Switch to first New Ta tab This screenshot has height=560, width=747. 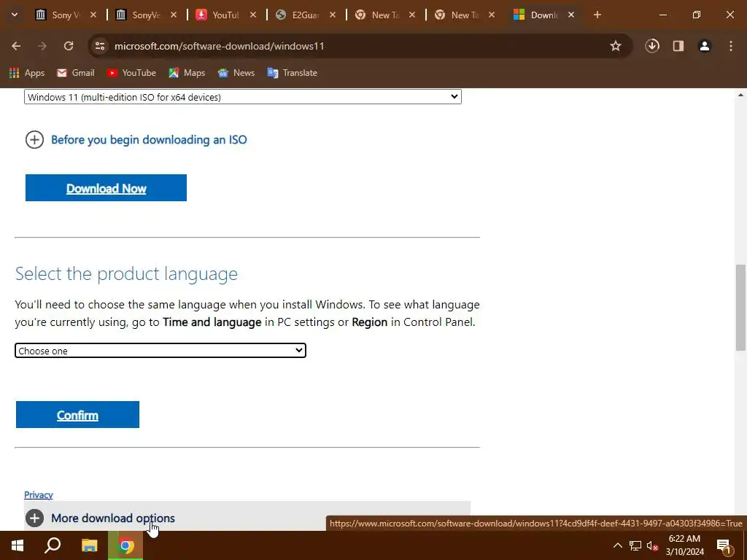[379, 15]
